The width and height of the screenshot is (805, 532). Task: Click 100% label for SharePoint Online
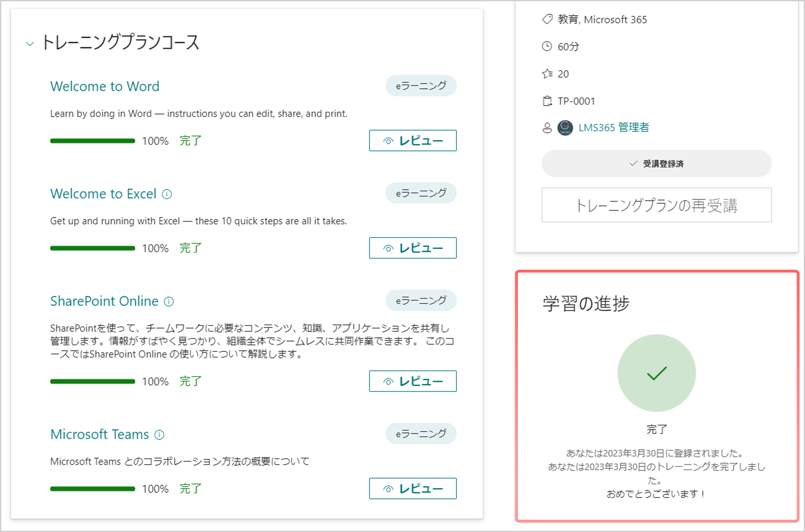[155, 382]
